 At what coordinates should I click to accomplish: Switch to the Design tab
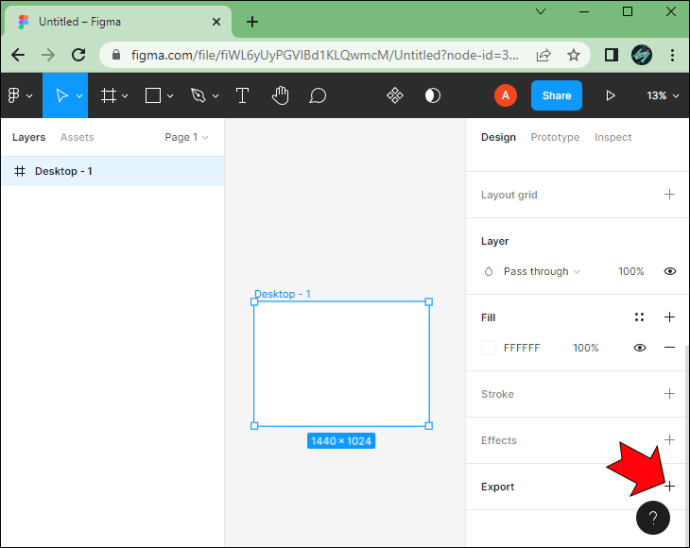(498, 137)
